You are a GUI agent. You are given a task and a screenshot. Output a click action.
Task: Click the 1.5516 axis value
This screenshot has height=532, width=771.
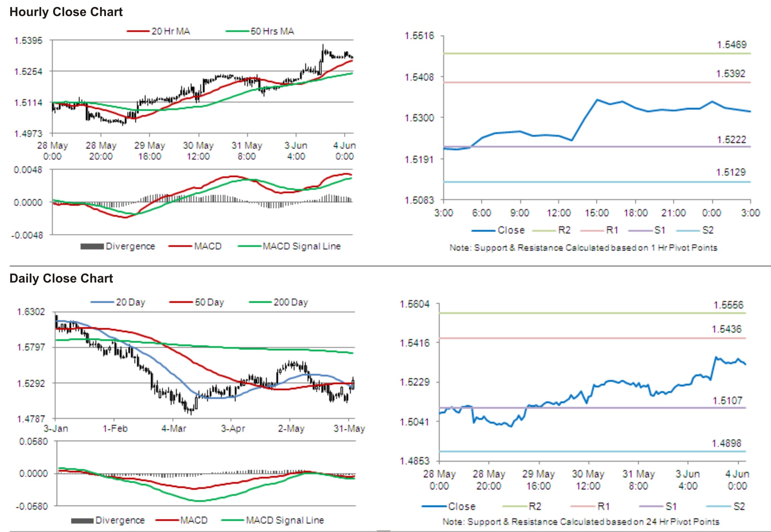point(419,36)
